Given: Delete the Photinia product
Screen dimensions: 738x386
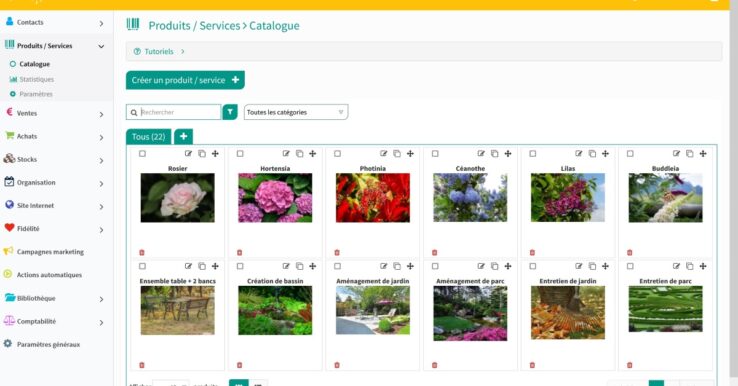Looking at the screenshot, I should 337,252.
